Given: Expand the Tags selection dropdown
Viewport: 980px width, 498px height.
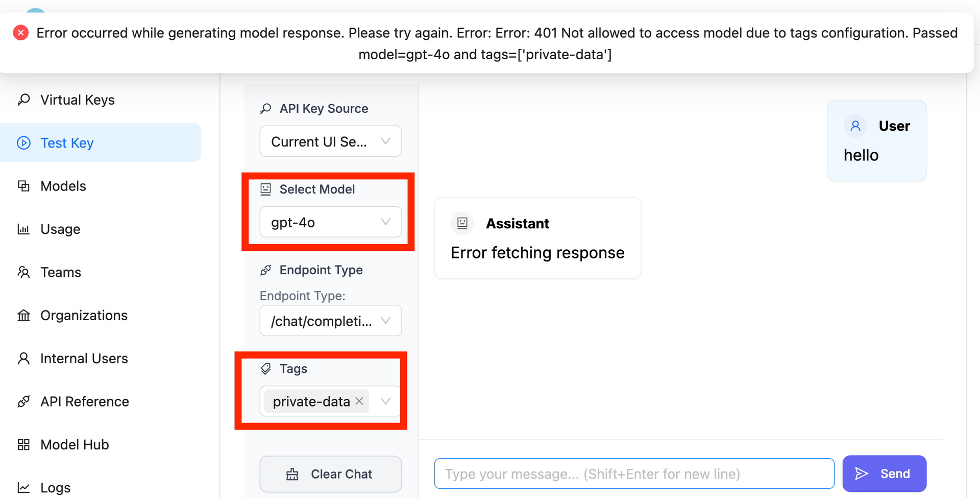Looking at the screenshot, I should [x=385, y=401].
